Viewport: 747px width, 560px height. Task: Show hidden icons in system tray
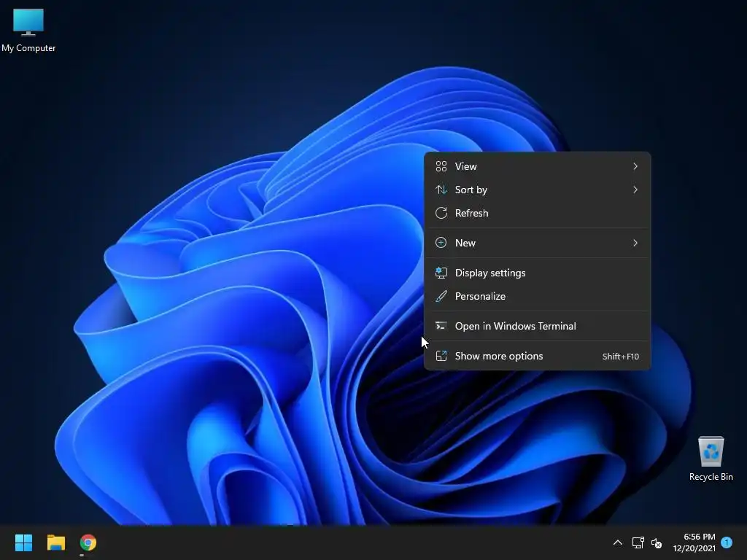(x=617, y=542)
